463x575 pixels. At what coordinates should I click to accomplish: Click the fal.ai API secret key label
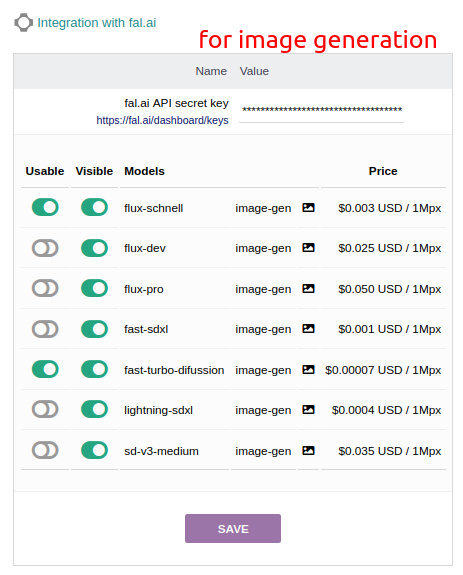(x=176, y=104)
